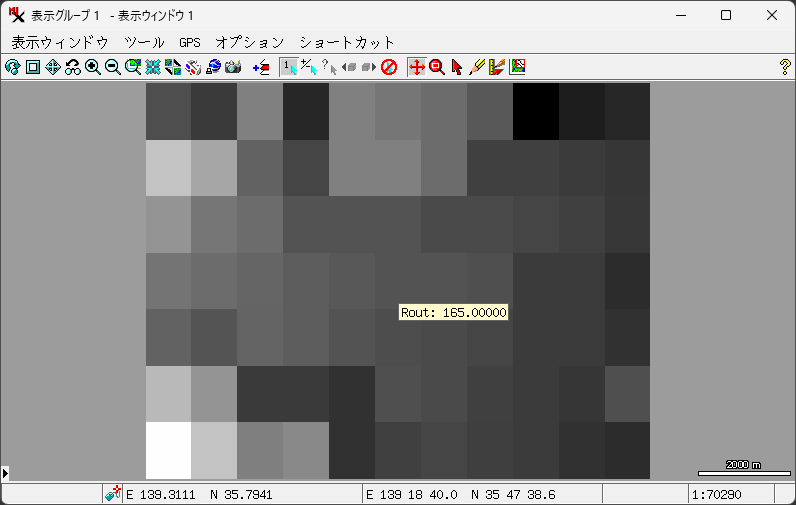796x505 pixels.
Task: Toggle the red crosshair pan tool
Action: [417, 67]
